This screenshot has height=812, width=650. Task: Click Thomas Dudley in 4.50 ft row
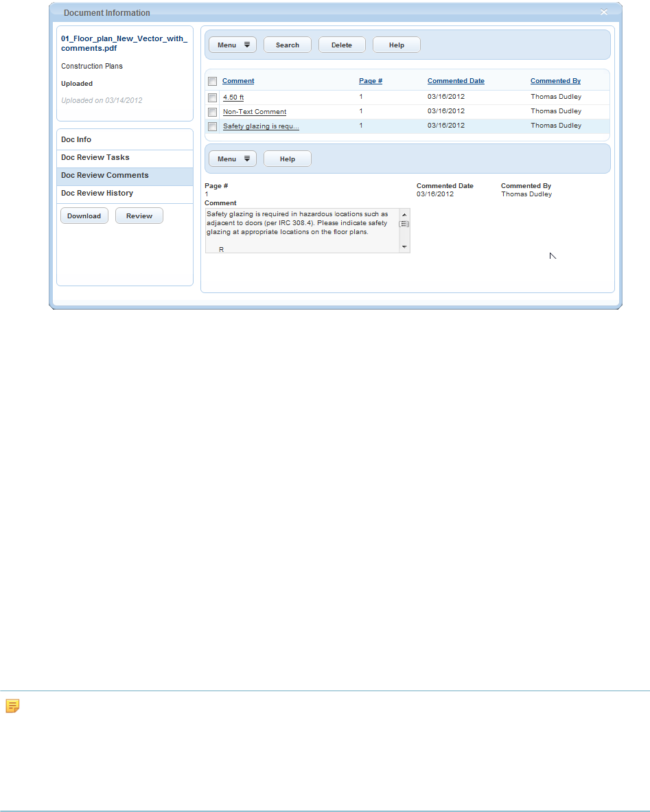click(556, 97)
